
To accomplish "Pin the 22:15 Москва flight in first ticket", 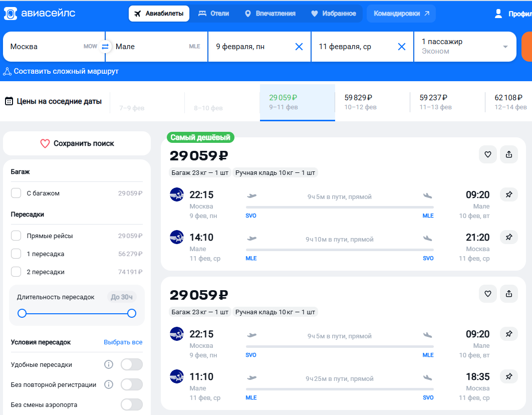I will 509,195.
